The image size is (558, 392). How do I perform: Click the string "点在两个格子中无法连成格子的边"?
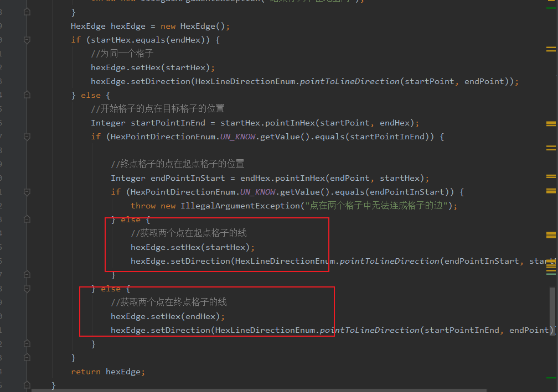pyautogui.click(x=376, y=206)
